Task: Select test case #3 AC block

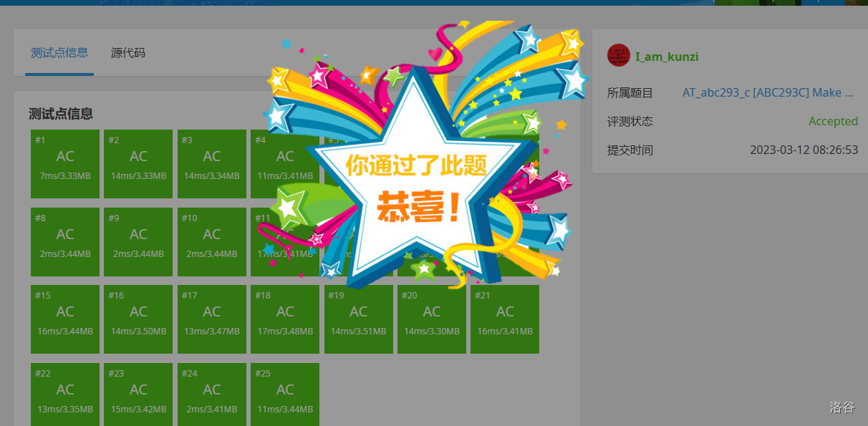Action: tap(212, 164)
